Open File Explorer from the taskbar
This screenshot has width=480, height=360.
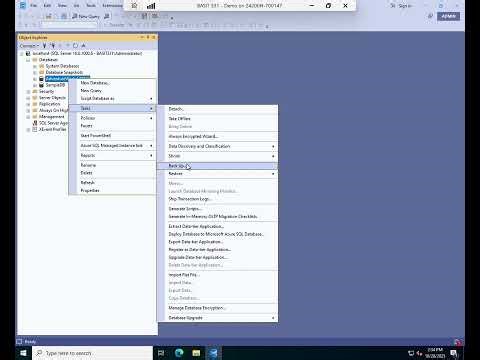[x=196, y=353]
